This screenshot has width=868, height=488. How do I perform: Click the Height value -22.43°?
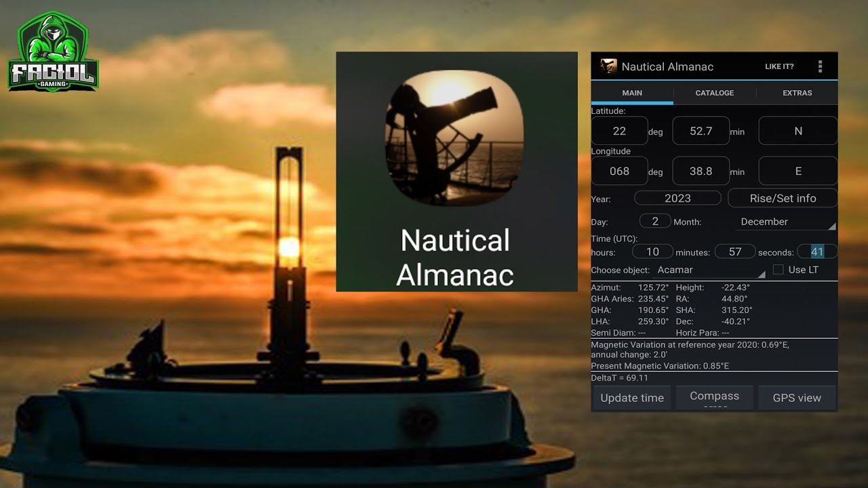coord(735,287)
